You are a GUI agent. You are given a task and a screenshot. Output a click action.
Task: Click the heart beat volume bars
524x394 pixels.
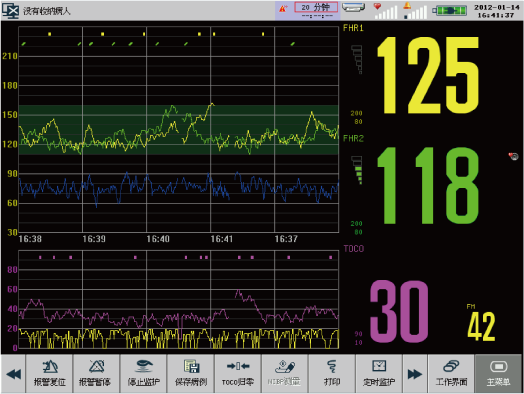coord(385,11)
